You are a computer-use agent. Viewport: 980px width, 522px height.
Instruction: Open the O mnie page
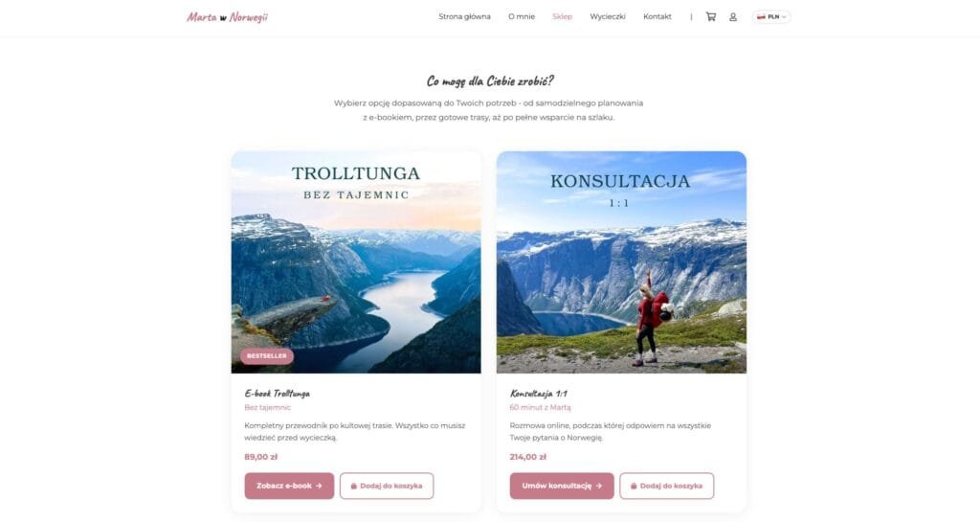click(522, 17)
